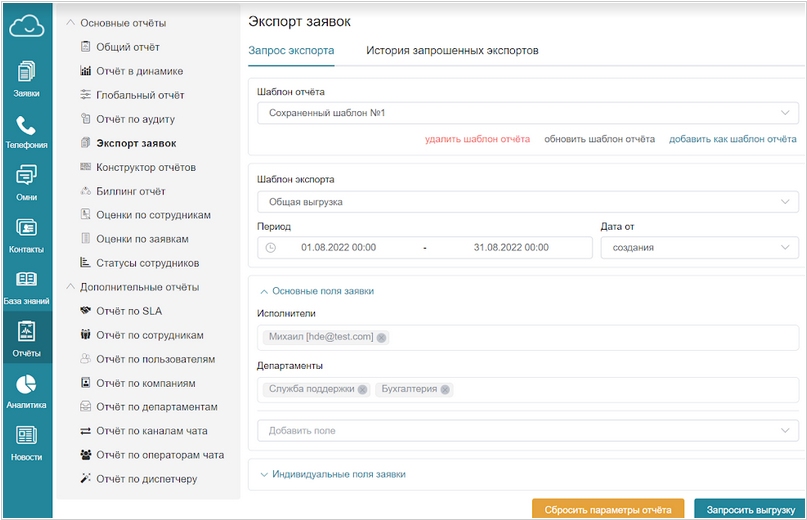Switch to История запрошенных экспортов tab
Screen dimensions: 807x520
[x=452, y=50]
